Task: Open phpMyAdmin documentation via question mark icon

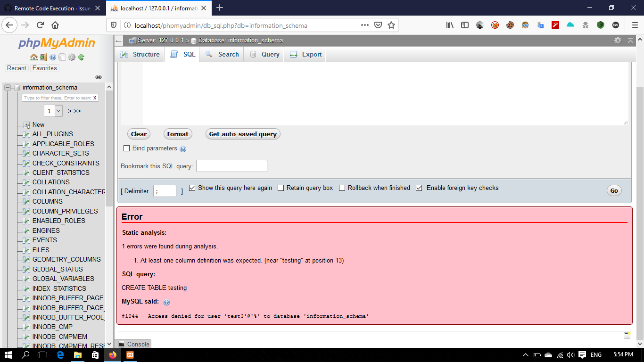Action: [x=53, y=57]
